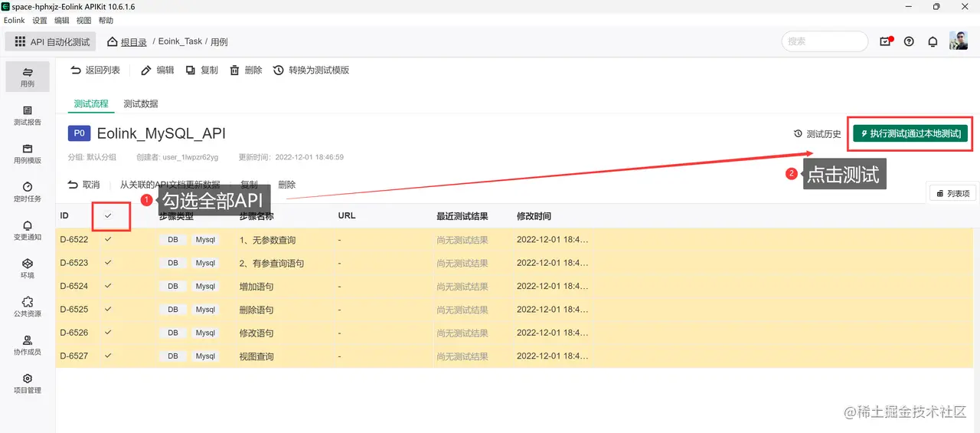
Task: Click in the 搜索 search box
Action: coord(825,41)
